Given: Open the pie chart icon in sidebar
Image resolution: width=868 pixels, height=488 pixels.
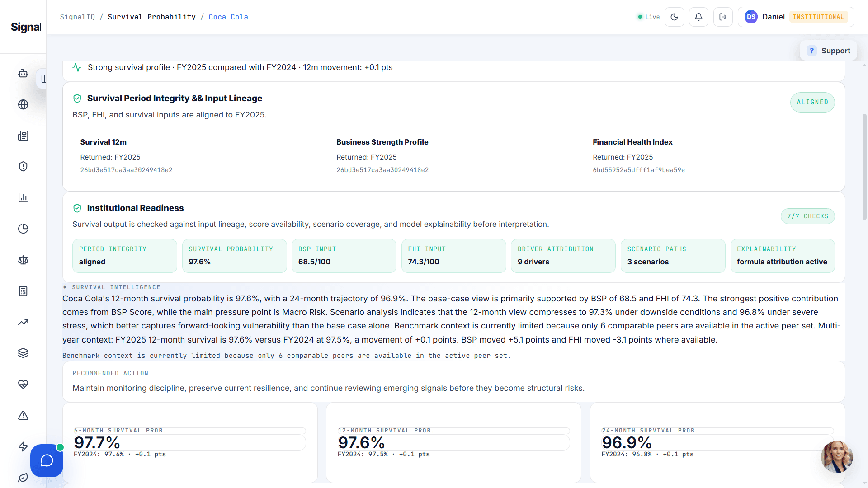Looking at the screenshot, I should [x=23, y=229].
